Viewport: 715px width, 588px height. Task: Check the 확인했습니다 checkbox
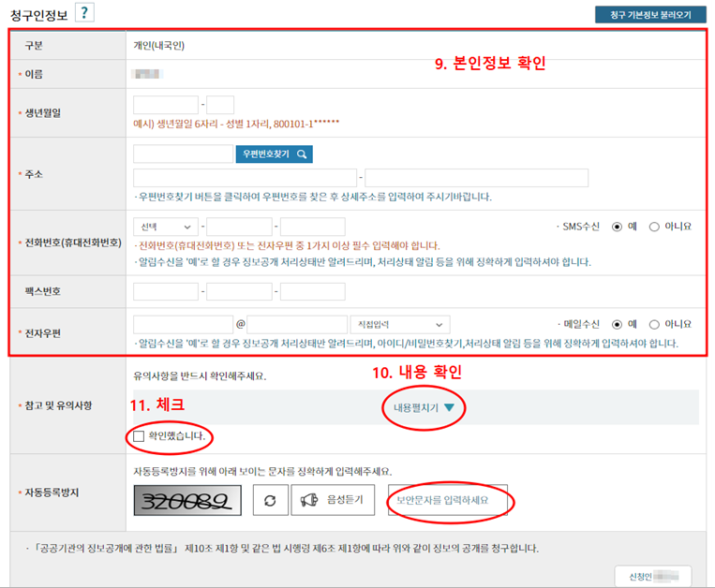click(140, 436)
